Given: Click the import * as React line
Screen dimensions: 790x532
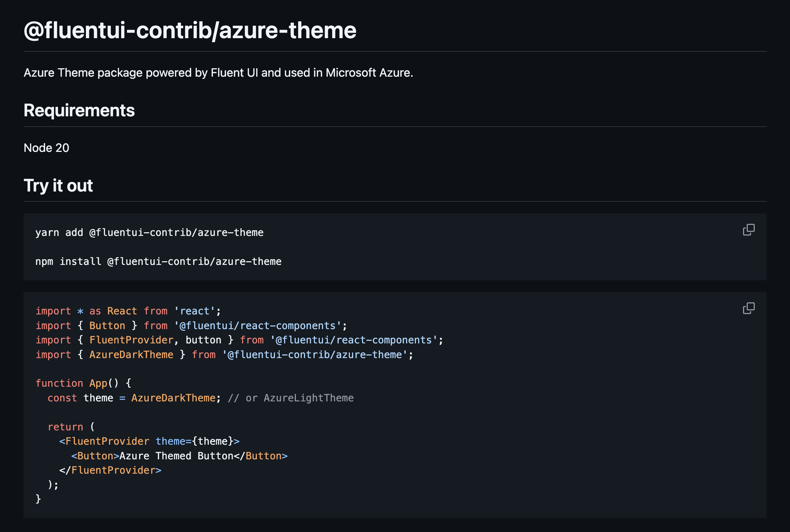Looking at the screenshot, I should 128,311.
